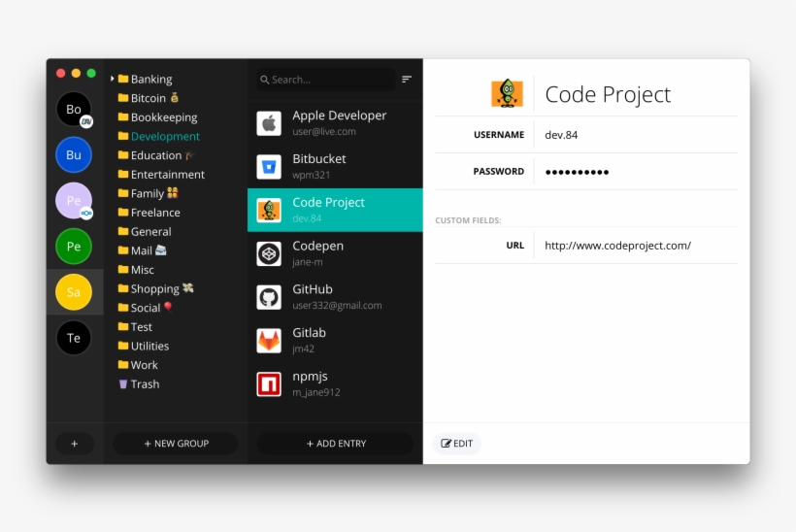Select the Bitcoin group

click(x=149, y=98)
